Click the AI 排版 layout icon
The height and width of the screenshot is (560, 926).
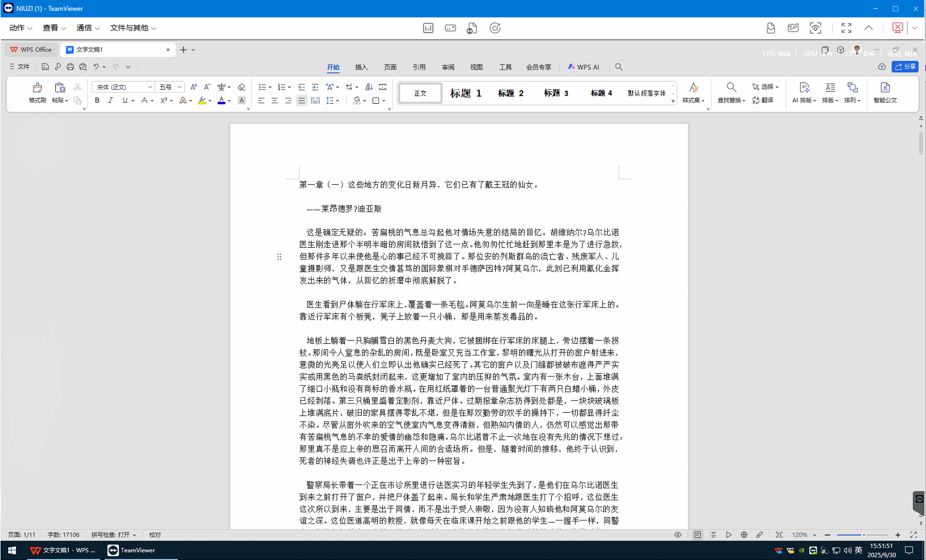pos(804,88)
